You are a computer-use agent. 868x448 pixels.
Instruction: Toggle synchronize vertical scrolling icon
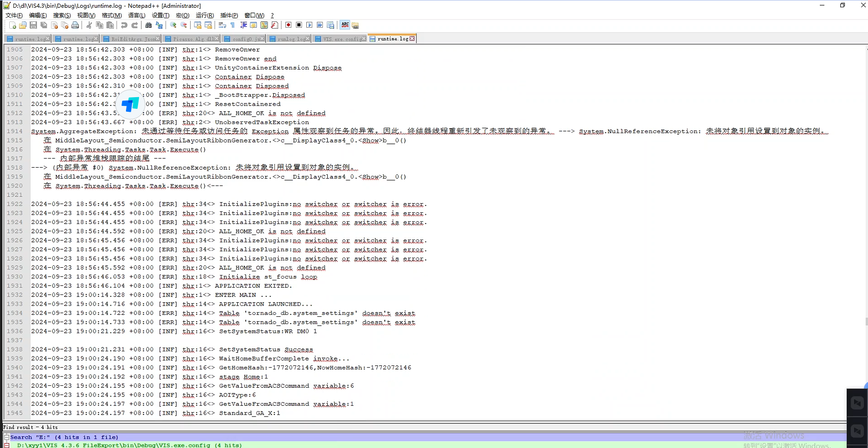pos(198,25)
